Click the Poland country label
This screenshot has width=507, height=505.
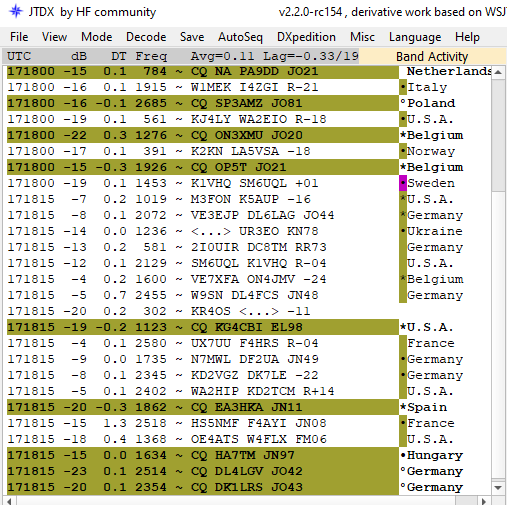pos(431,103)
